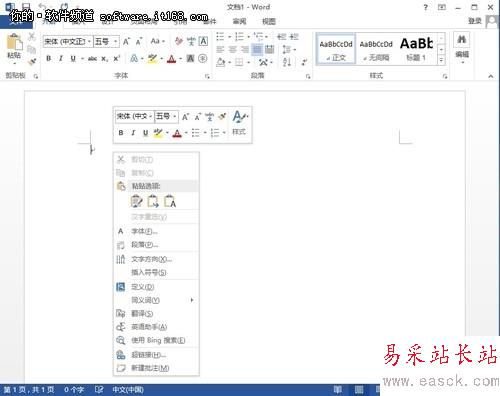500x396 pixels.
Task: Apply the 标题 1 heading style
Action: (416, 49)
